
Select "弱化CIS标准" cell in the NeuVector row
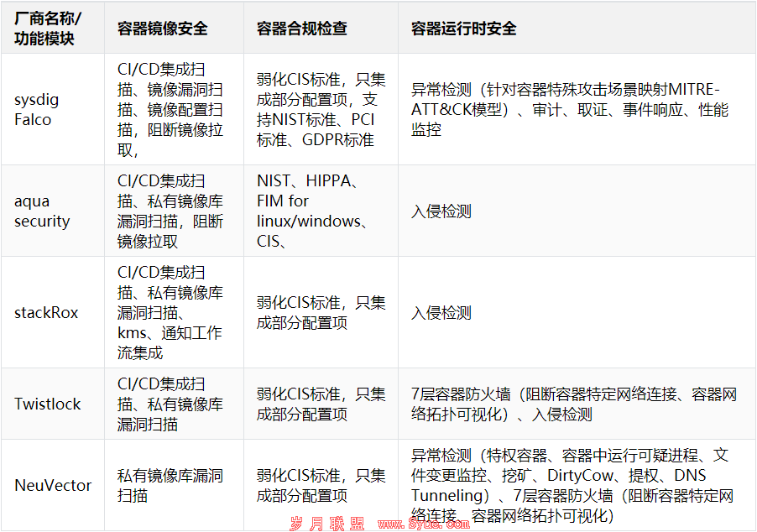point(321,485)
